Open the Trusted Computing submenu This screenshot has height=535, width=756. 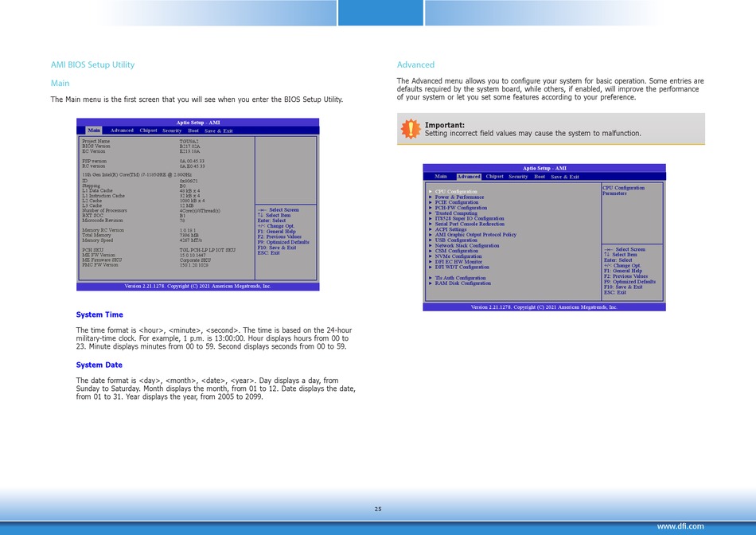(x=456, y=213)
